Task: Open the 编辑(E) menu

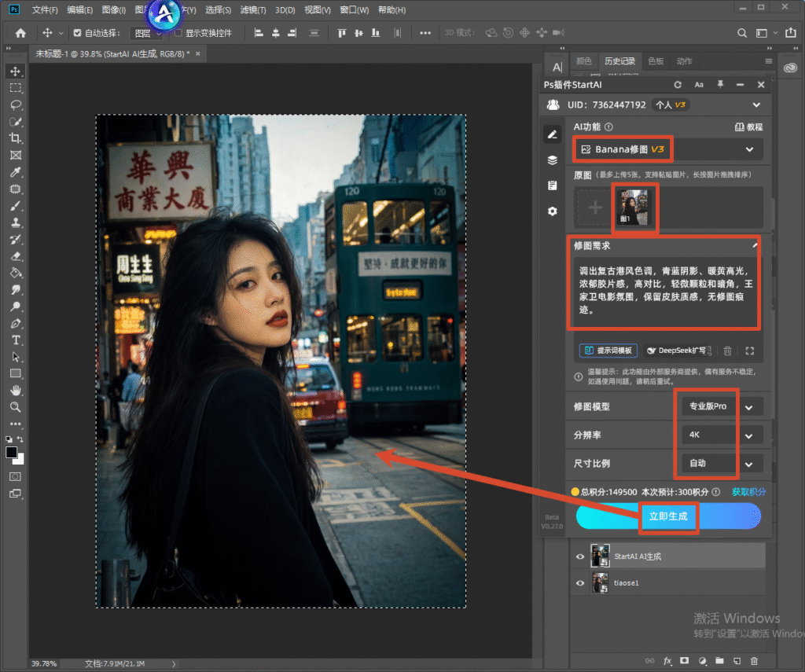Action: coord(79,9)
